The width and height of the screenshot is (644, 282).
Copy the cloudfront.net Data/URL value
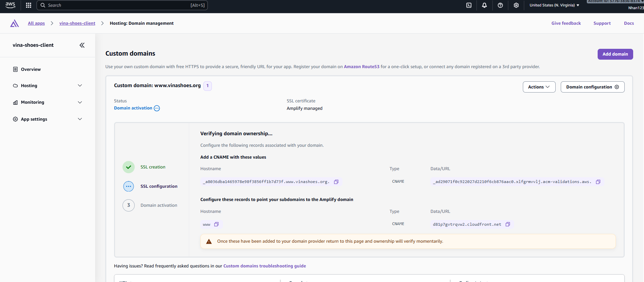(x=508, y=224)
